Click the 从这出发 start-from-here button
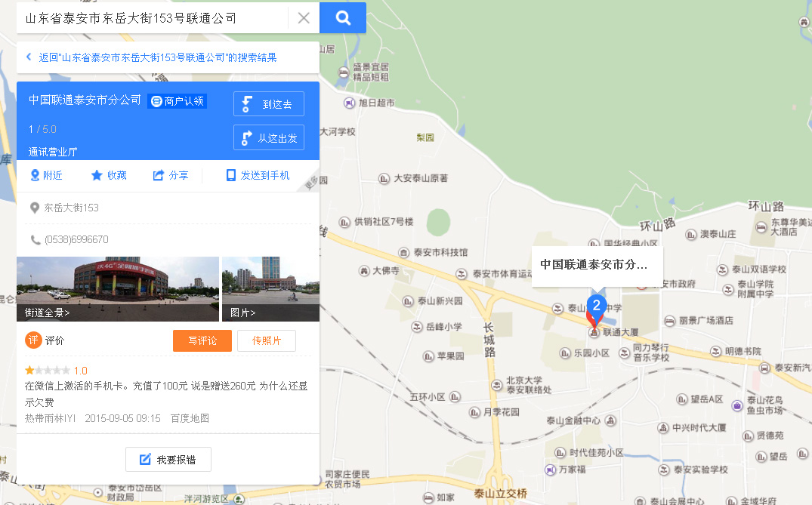 tap(269, 138)
